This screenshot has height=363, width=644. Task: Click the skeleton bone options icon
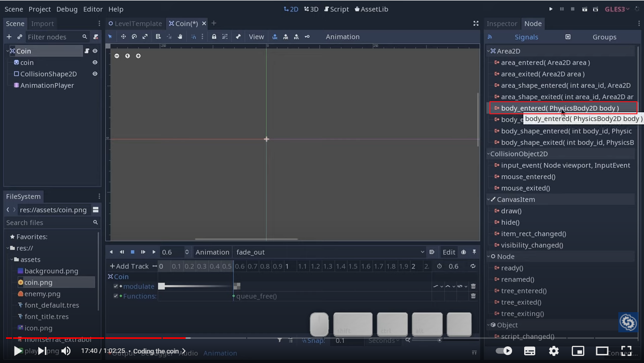pyautogui.click(x=238, y=37)
